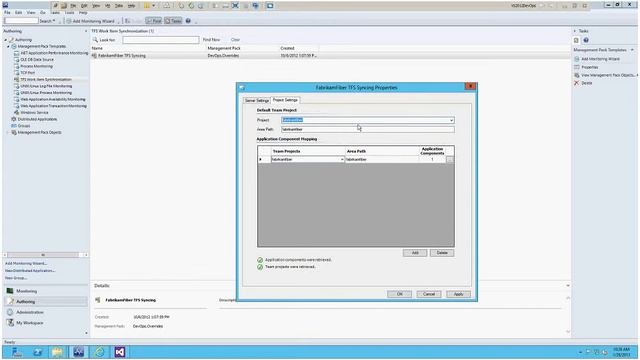Select TFS Work Item Synchronization in tree

[46, 80]
